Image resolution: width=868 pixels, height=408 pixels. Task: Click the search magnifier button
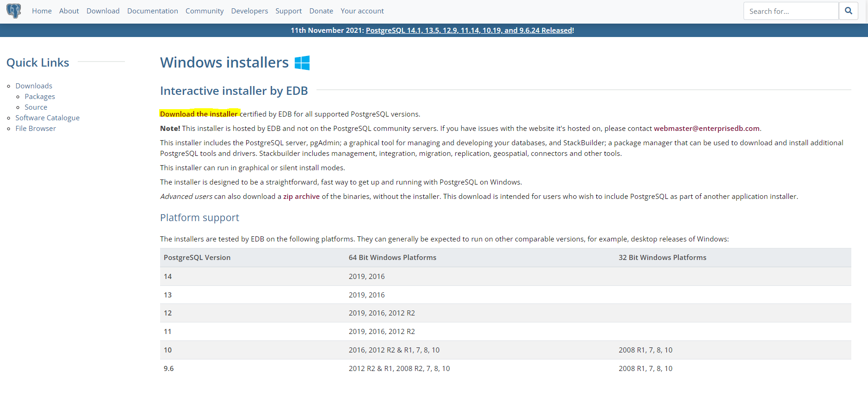click(849, 11)
